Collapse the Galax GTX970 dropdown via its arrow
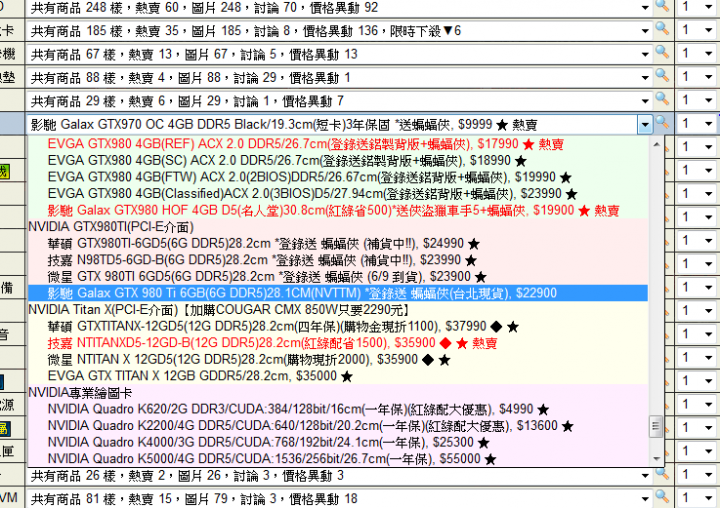The image size is (720, 508). (x=645, y=124)
